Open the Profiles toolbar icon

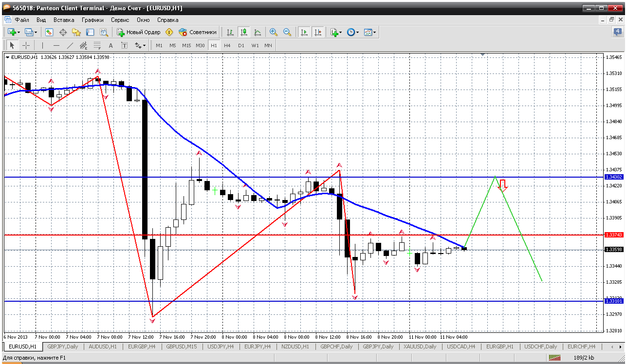tap(28, 32)
